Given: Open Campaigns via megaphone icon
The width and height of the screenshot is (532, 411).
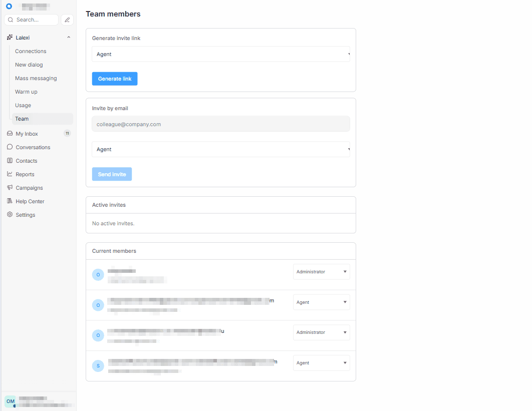Looking at the screenshot, I should coord(10,188).
